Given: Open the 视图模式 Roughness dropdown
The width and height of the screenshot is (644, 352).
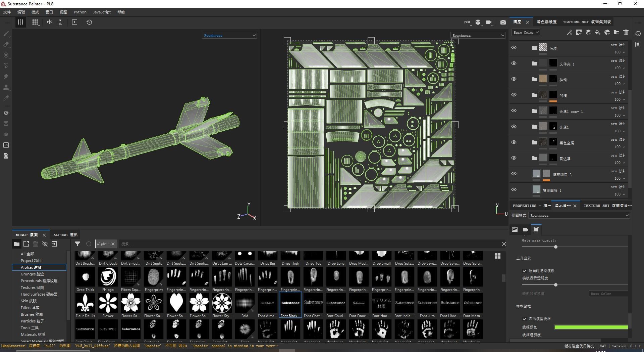Looking at the screenshot, I should [x=579, y=216].
